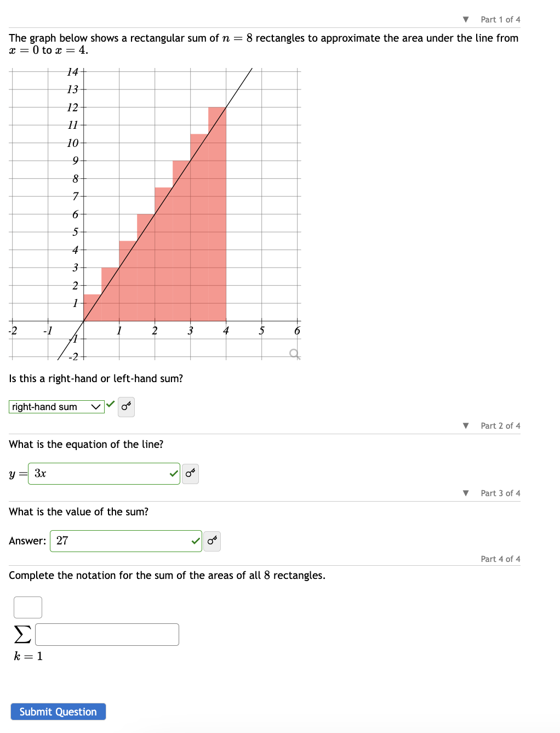Click the magnifier icon on the graph
This screenshot has height=733, width=560.
click(x=294, y=354)
